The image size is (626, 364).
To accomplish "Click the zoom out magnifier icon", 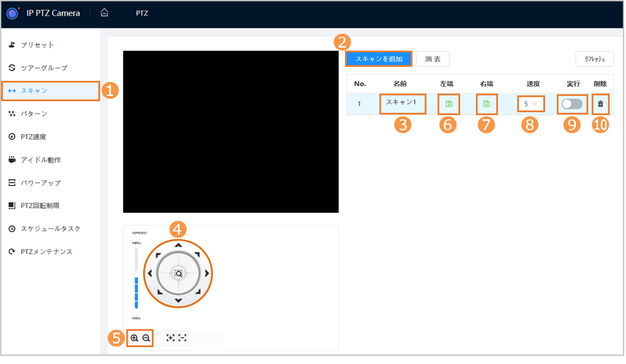I will tap(146, 338).
